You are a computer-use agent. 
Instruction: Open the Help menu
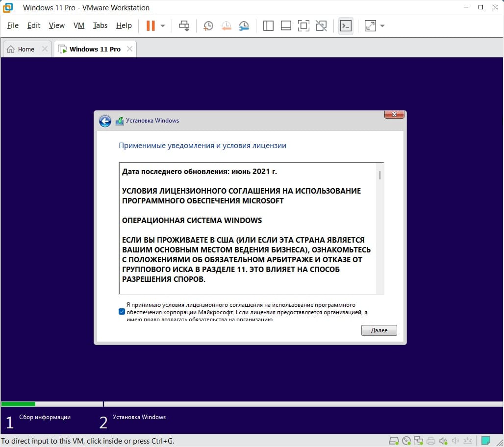pyautogui.click(x=124, y=25)
